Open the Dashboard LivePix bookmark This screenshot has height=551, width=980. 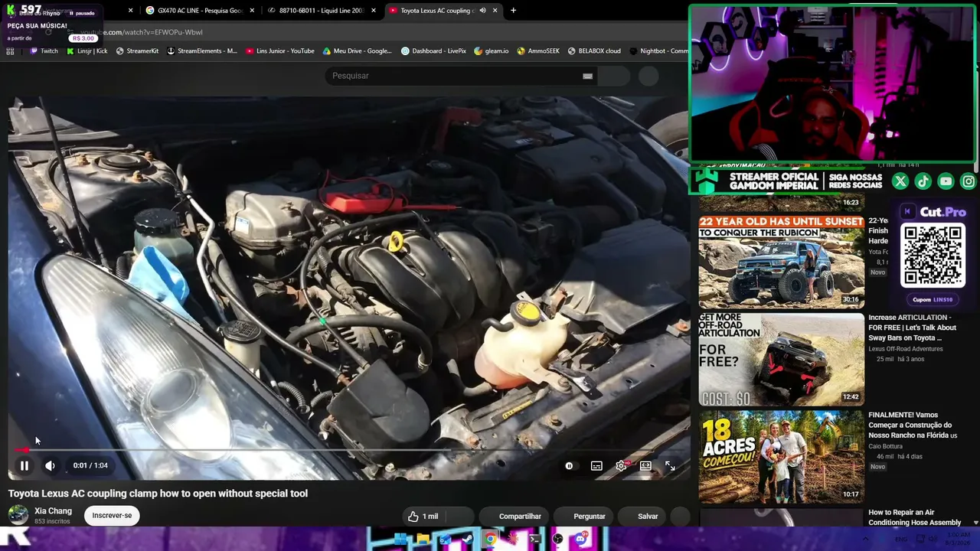click(433, 51)
